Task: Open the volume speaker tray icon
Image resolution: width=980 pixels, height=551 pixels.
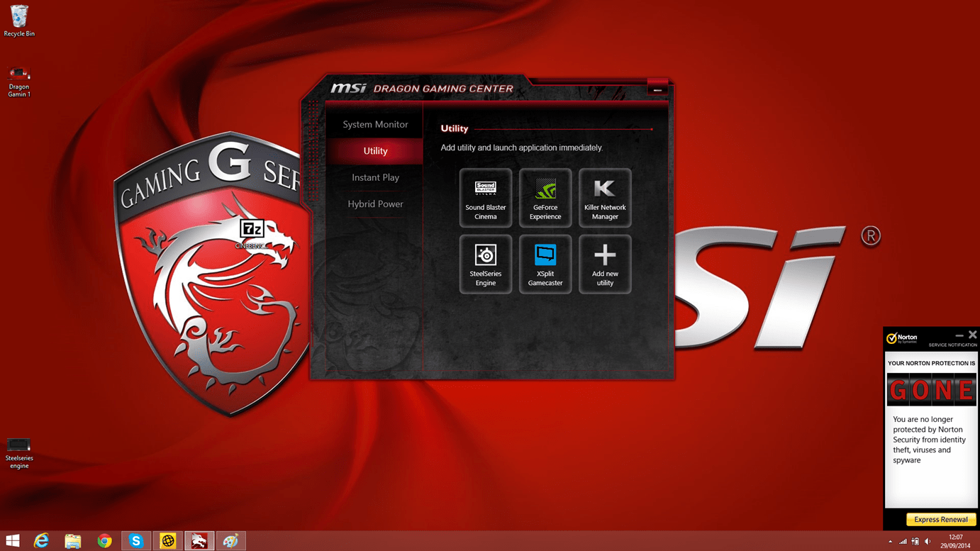Action: (x=928, y=542)
